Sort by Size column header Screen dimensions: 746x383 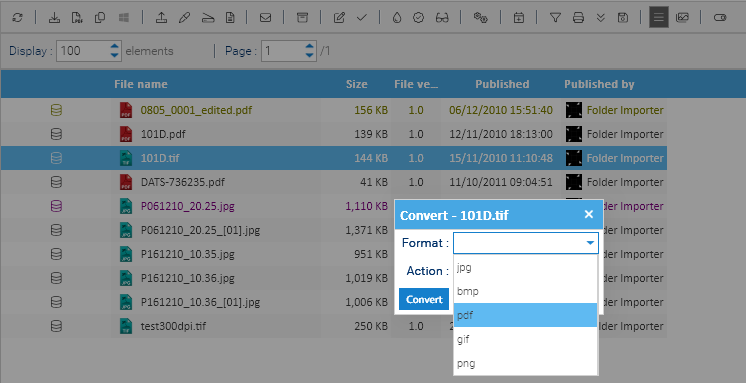356,84
